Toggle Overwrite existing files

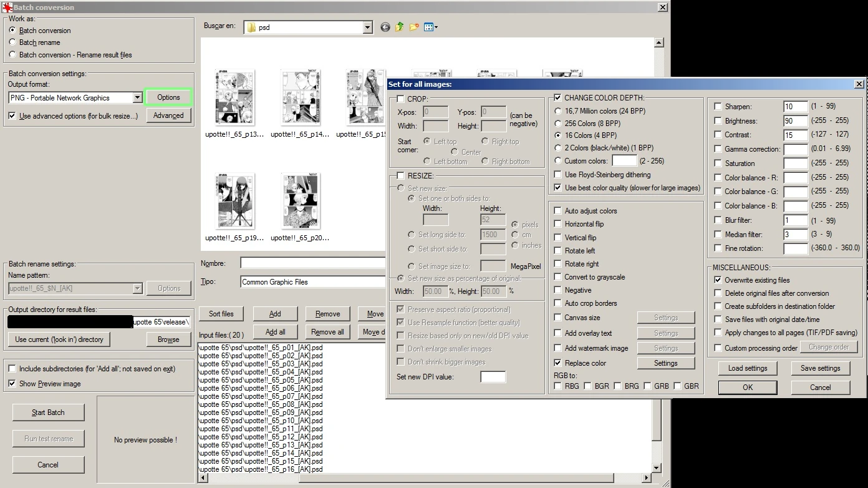718,280
